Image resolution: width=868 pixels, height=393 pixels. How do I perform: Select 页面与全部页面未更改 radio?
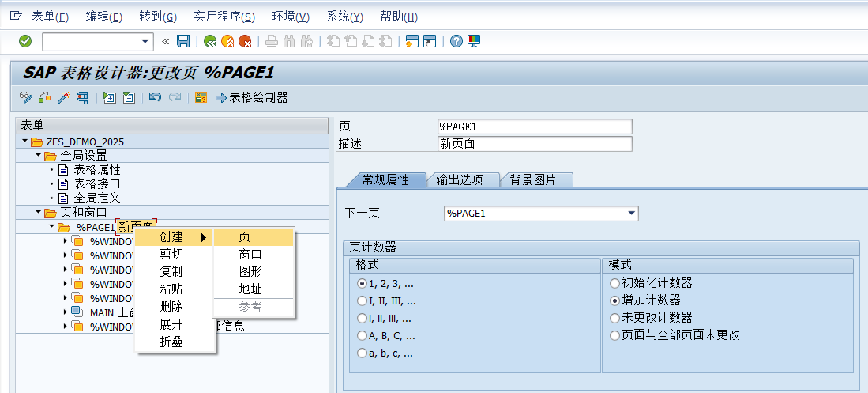(614, 335)
